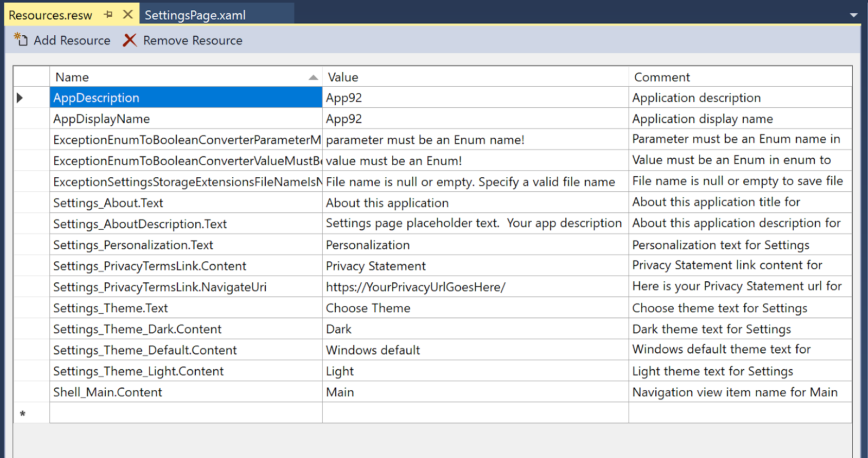
Task: Select the Privacy Statement value cell
Action: pos(475,266)
